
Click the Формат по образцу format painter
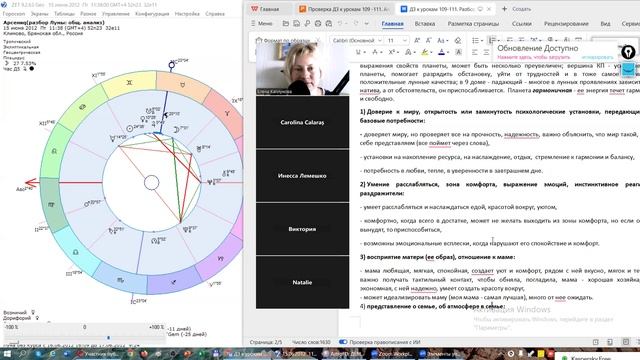point(283,40)
